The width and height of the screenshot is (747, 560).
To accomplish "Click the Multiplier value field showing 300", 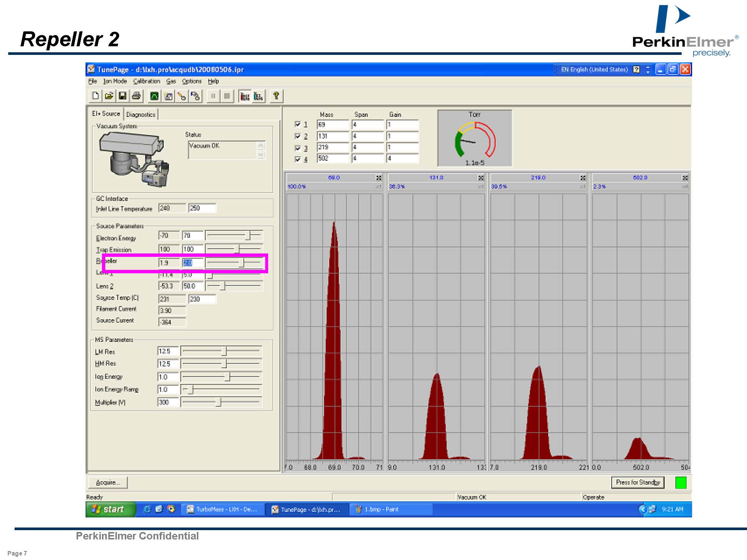I will (x=168, y=402).
